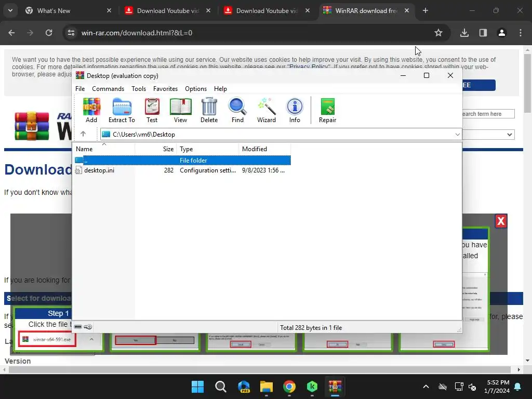Open a new Chrome tab
Image resolution: width=532 pixels, height=399 pixels.
[425, 10]
